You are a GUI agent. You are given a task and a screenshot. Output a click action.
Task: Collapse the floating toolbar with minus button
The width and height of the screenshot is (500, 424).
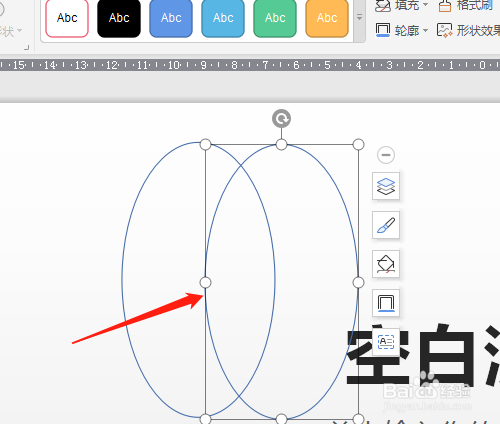click(386, 155)
